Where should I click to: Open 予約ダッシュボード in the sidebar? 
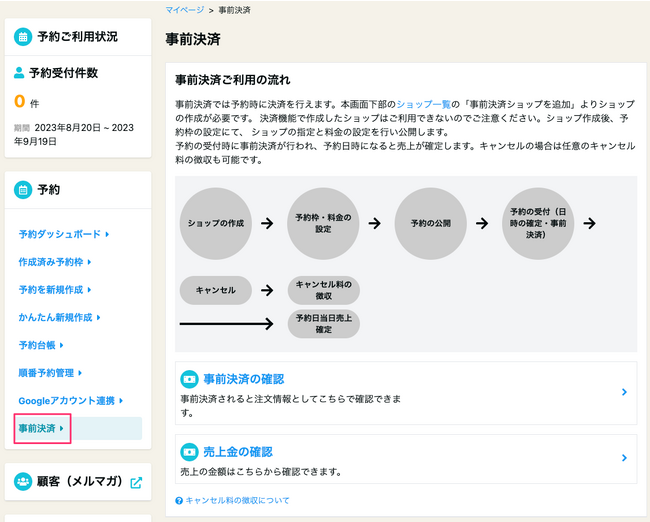[x=64, y=234]
